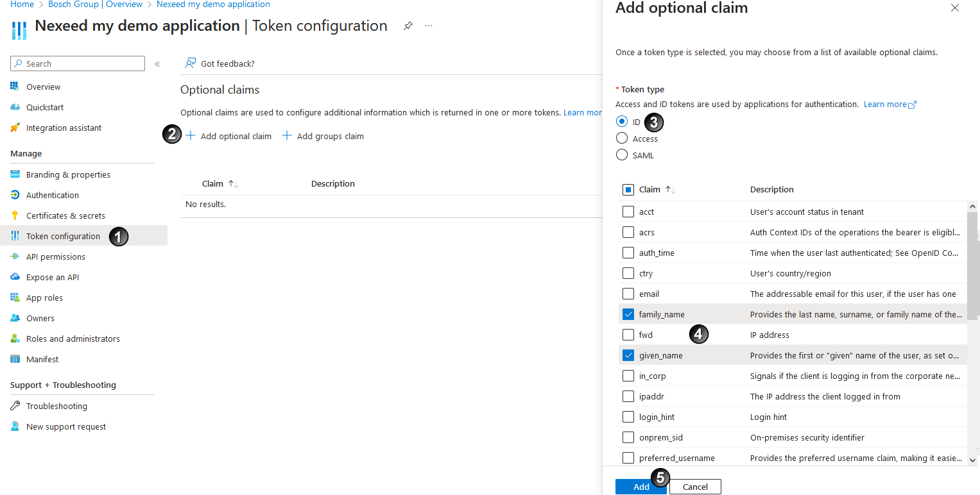980x495 pixels.
Task: Select the ID token type radio button
Action: click(621, 121)
